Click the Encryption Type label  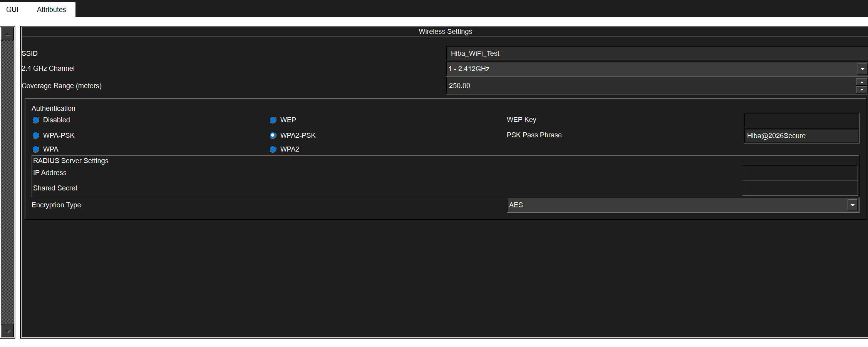[56, 205]
